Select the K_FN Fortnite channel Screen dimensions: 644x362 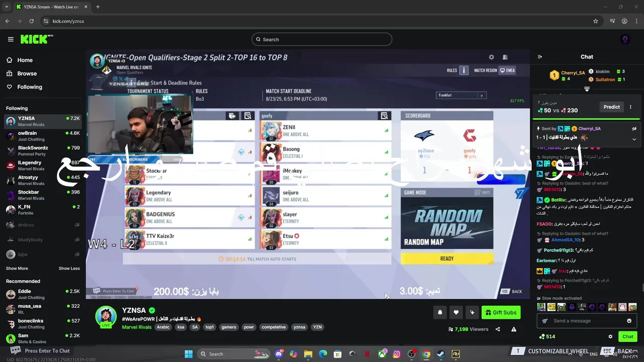tap(43, 210)
